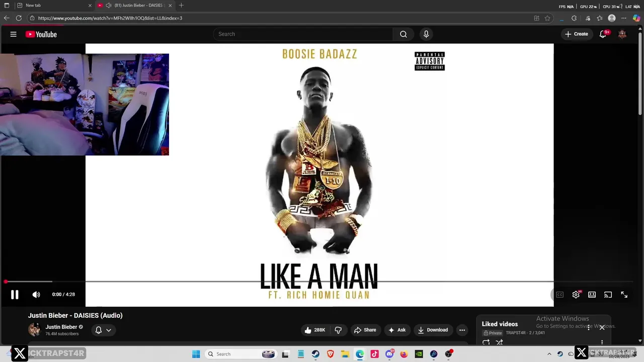
Task: Download the DAISIES audio video
Action: (x=433, y=330)
